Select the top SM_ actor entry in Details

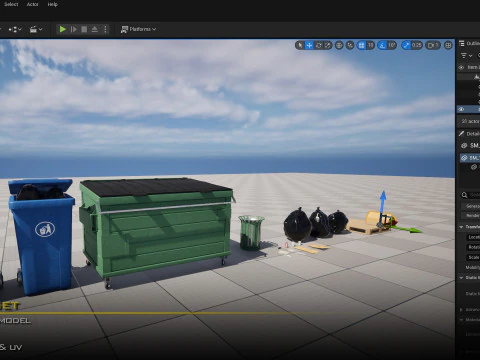coord(470,145)
